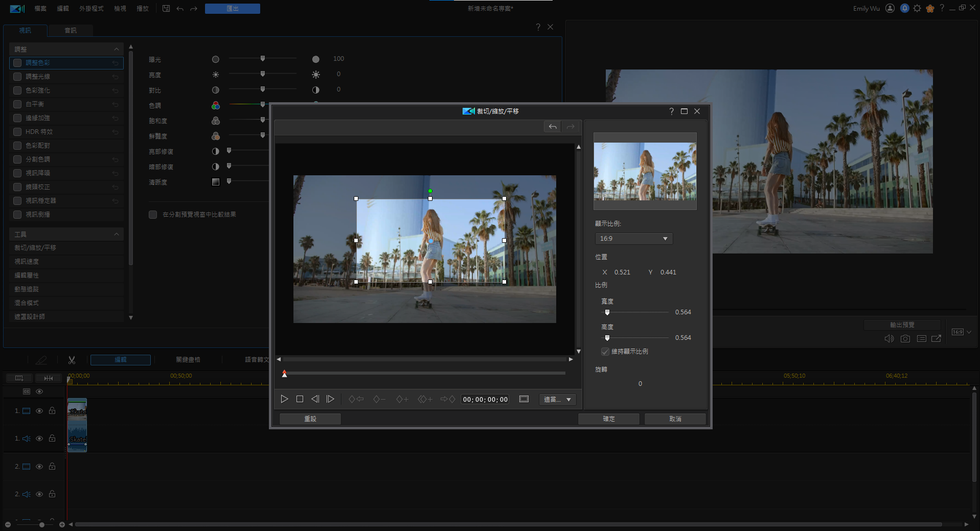Click the 重設 button
Image resolution: width=980 pixels, height=531 pixels.
click(310, 419)
